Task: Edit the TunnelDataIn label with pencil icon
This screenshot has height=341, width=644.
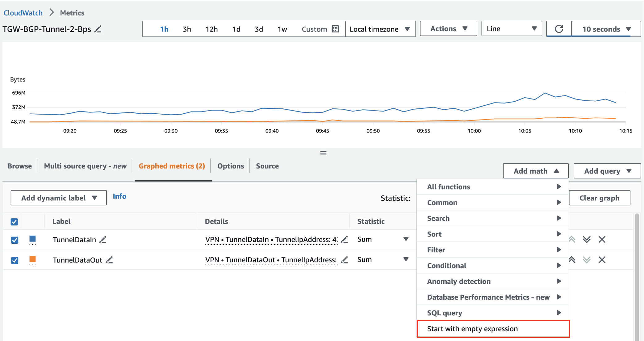Action: click(x=103, y=240)
